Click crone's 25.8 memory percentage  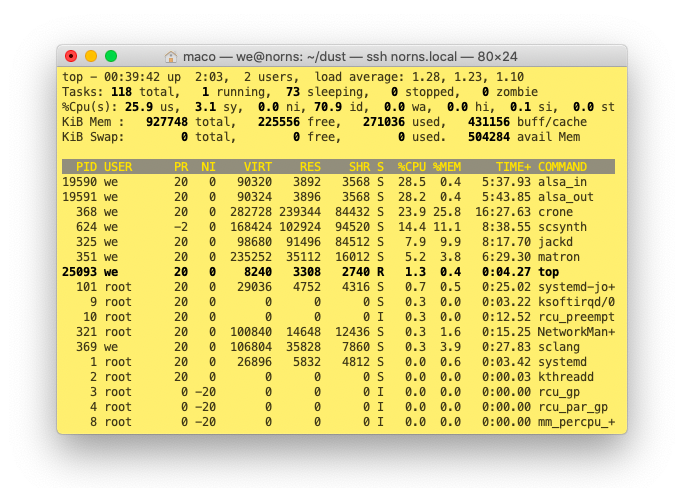point(447,212)
